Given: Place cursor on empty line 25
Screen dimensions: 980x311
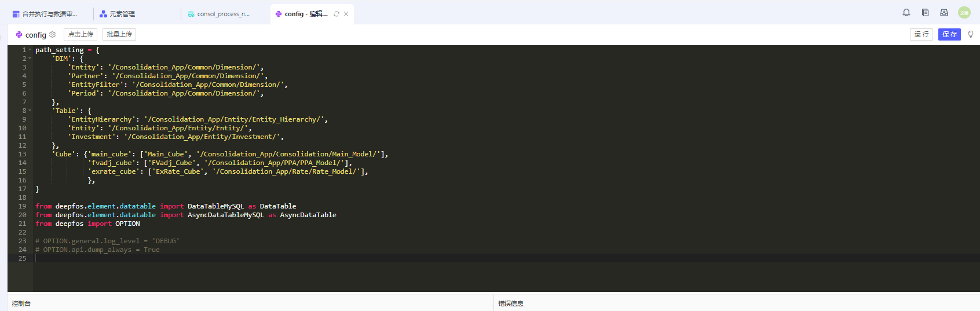Looking at the screenshot, I should (x=232, y=258).
